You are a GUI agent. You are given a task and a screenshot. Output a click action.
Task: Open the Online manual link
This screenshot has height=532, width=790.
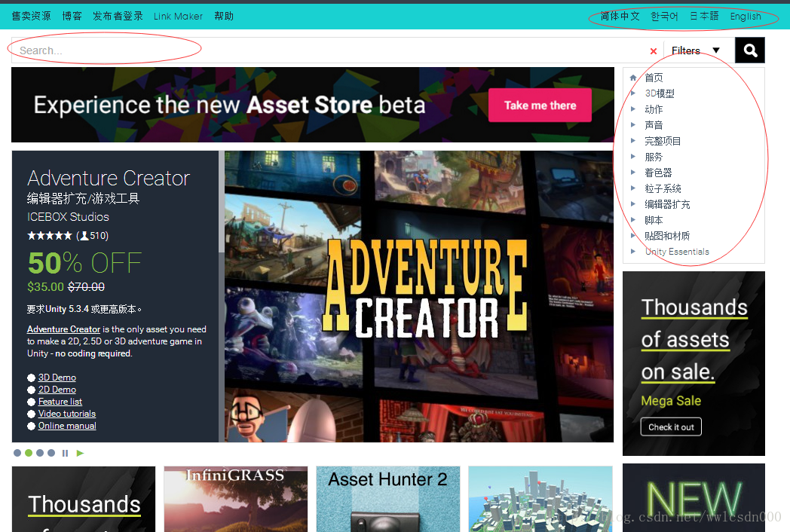point(67,426)
